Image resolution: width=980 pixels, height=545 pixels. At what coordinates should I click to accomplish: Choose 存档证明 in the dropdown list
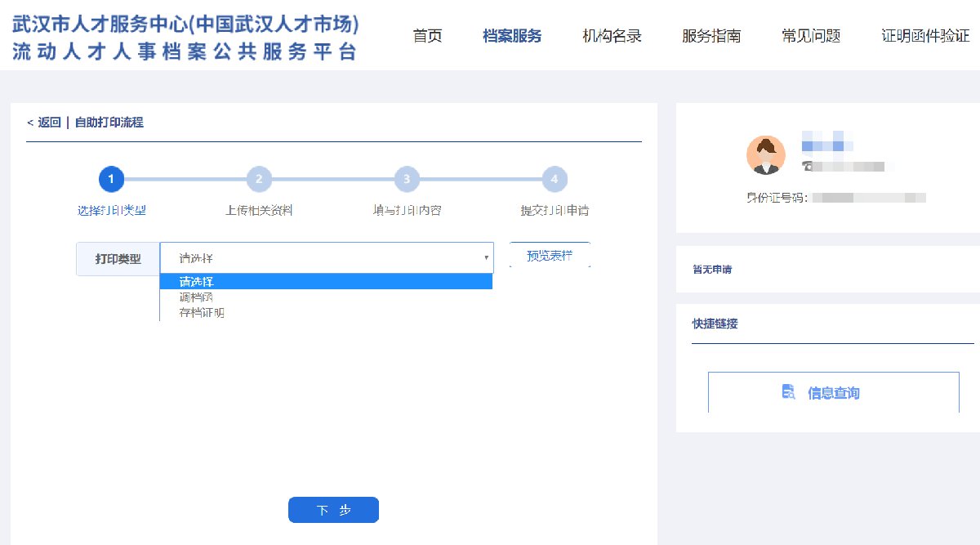[x=201, y=312]
